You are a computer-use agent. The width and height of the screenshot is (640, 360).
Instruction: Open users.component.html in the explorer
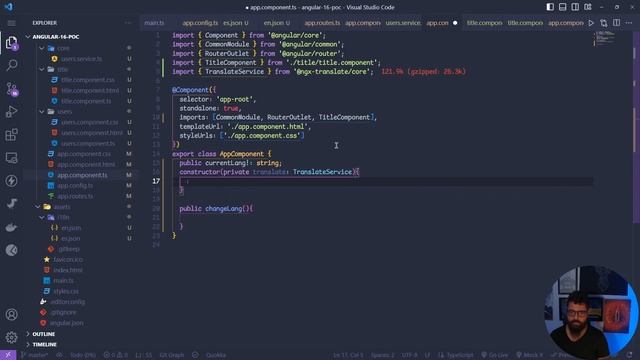[91, 133]
